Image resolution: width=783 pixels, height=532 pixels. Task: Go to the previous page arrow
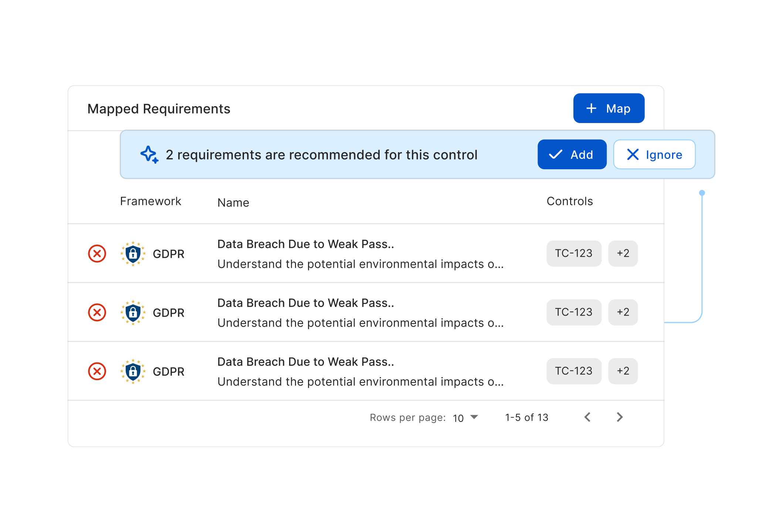[x=587, y=417]
